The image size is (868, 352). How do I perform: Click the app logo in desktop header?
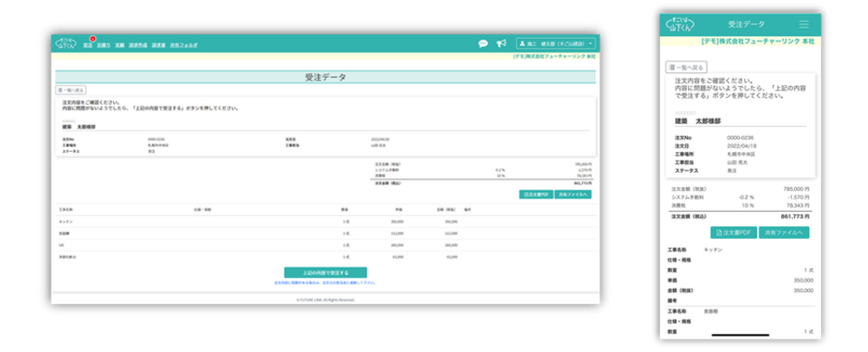(66, 44)
